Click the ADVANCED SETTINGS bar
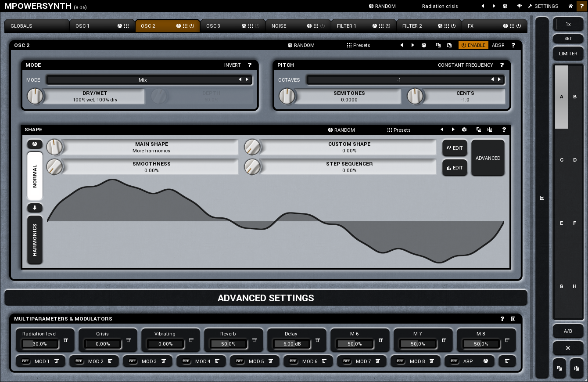 point(266,298)
